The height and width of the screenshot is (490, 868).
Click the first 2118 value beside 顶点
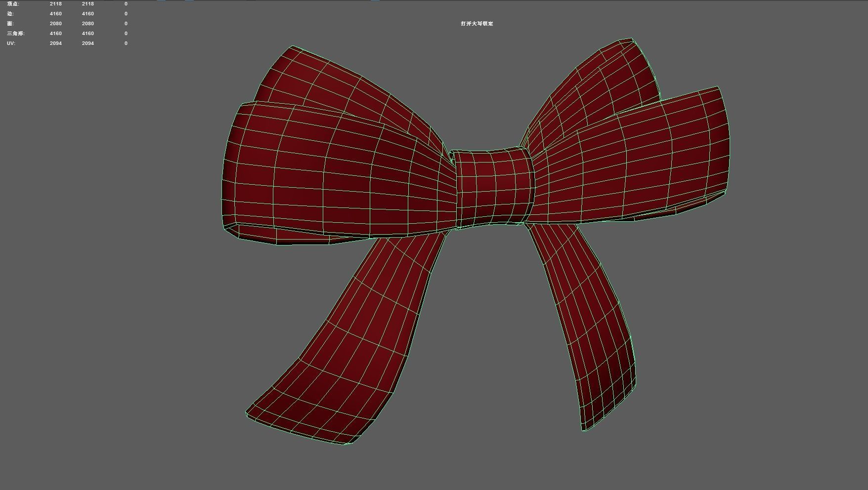[x=56, y=4]
